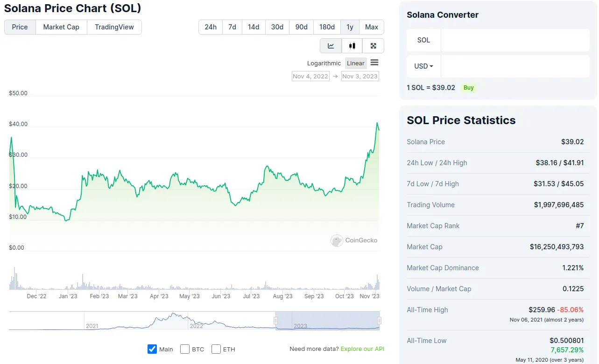The height and width of the screenshot is (364, 599).
Task: Click the 7,657.29% all-time low change
Action: coord(567,350)
